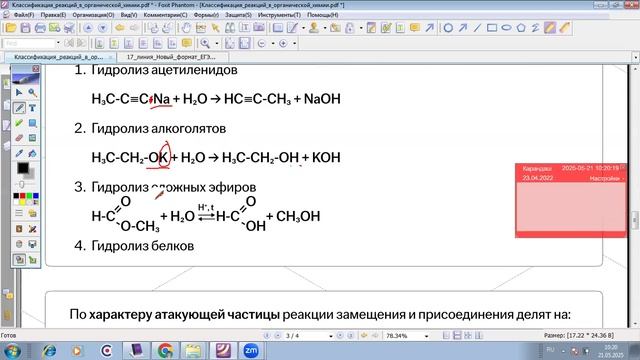Select magnifier in floating palette

(32, 93)
